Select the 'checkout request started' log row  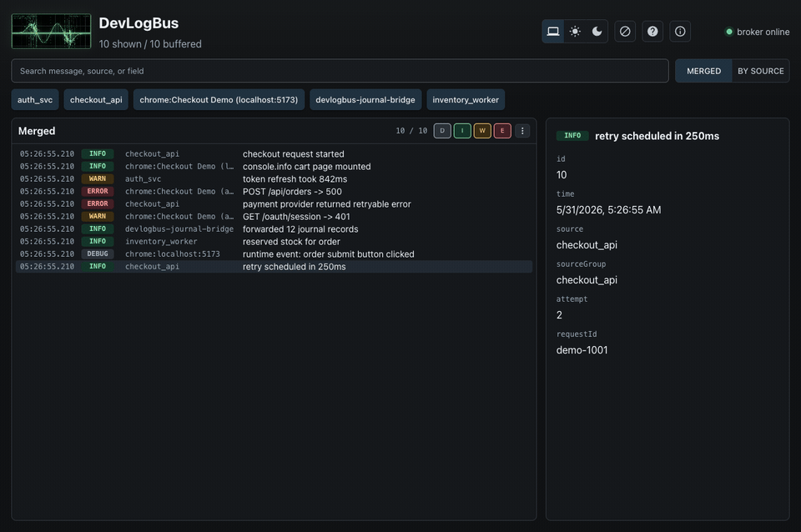click(x=274, y=154)
